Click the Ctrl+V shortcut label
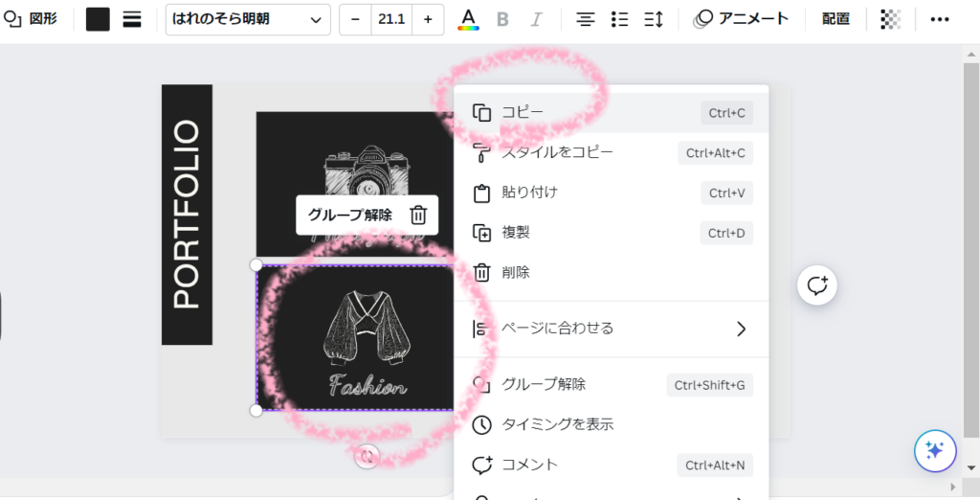This screenshot has width=980, height=500. coord(727,193)
